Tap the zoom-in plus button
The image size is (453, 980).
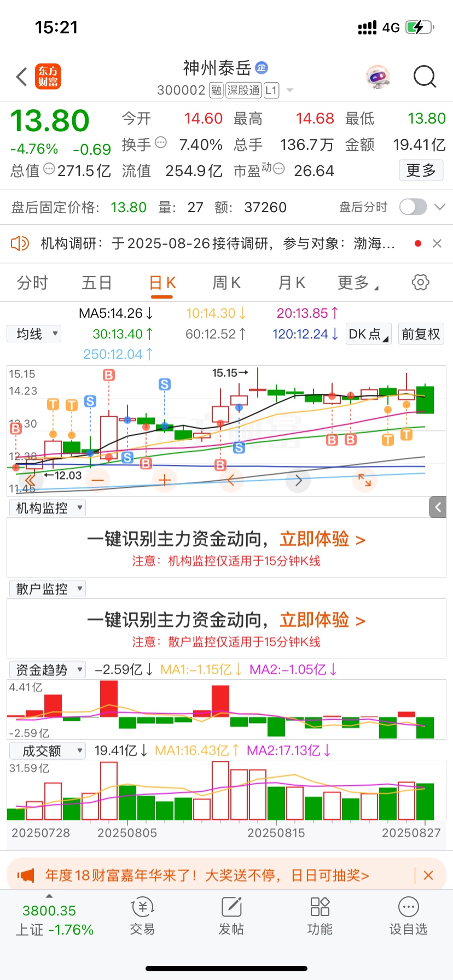(x=165, y=481)
